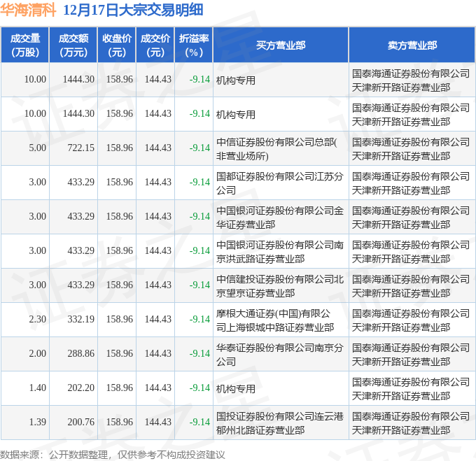
Task: Select the 成交量(万股) column header
Action: (x=25, y=45)
